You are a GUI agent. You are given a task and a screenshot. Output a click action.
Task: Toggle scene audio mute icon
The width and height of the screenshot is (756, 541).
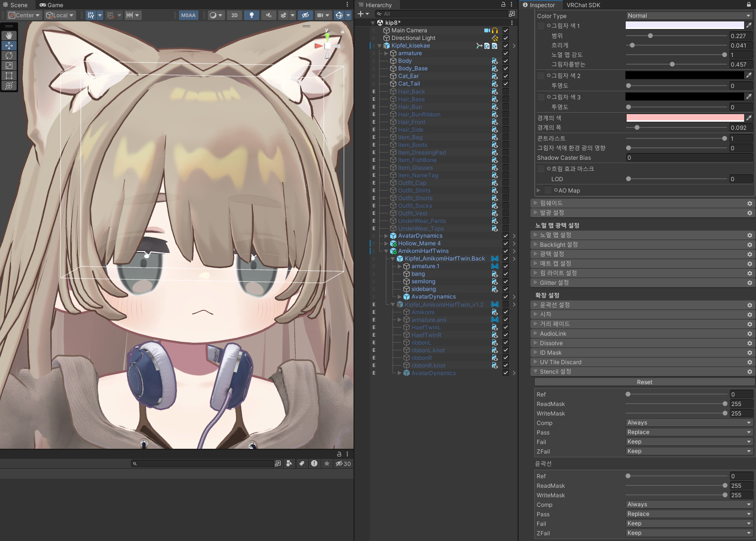269,15
